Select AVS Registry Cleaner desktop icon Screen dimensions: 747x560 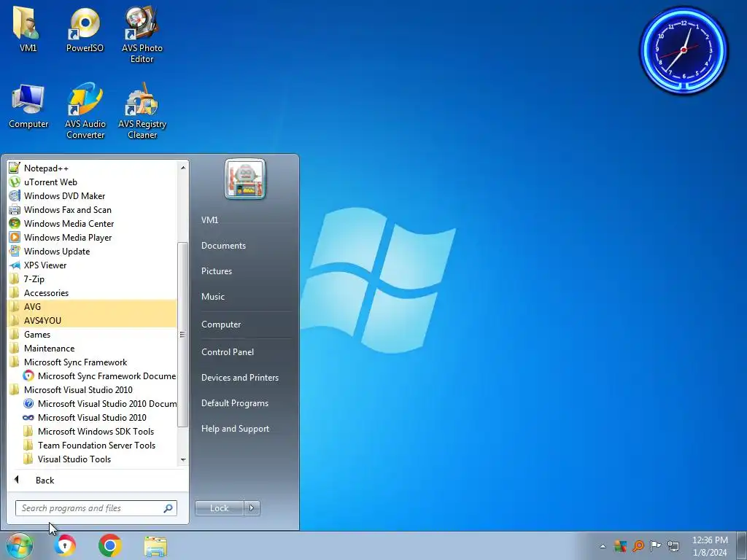click(x=142, y=111)
